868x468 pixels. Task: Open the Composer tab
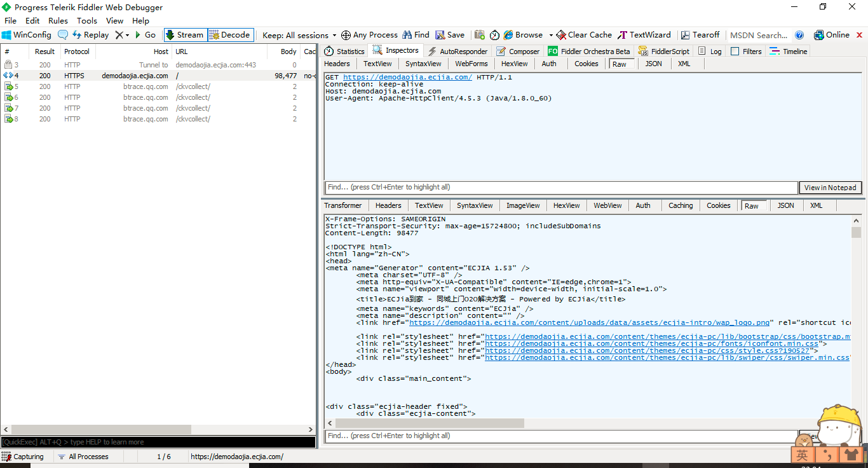(x=519, y=52)
